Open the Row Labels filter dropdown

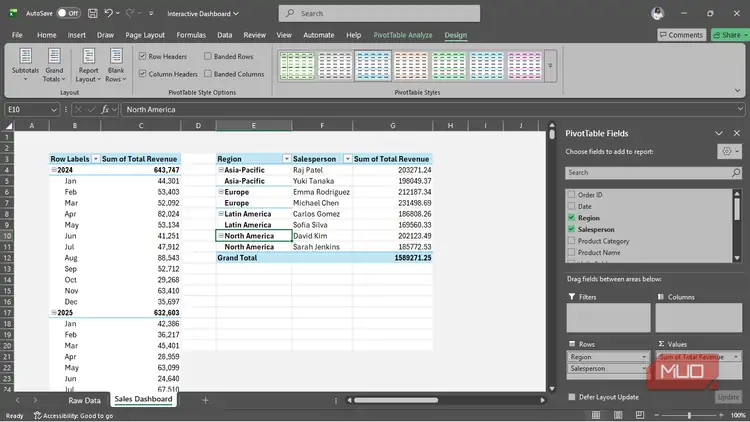(x=96, y=159)
